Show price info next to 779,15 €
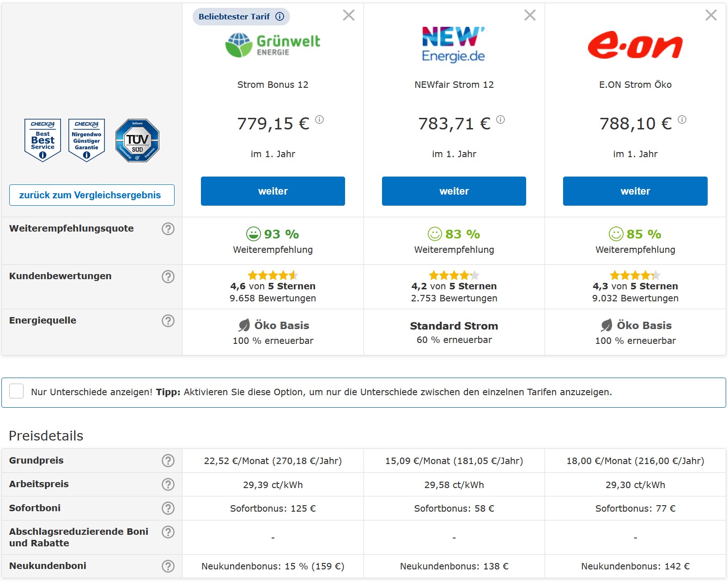Image resolution: width=728 pixels, height=581 pixels. tap(319, 120)
